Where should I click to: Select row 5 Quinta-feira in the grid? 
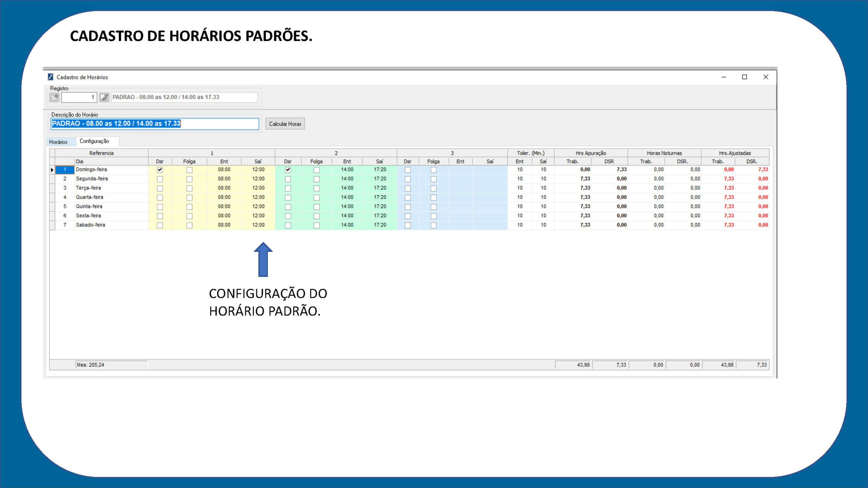[410, 207]
